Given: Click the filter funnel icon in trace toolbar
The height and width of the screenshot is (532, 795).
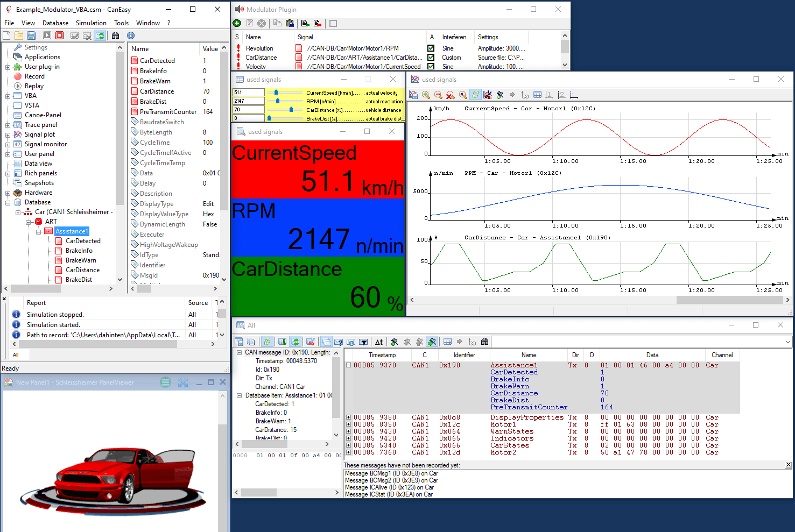Looking at the screenshot, I should coord(363,342).
